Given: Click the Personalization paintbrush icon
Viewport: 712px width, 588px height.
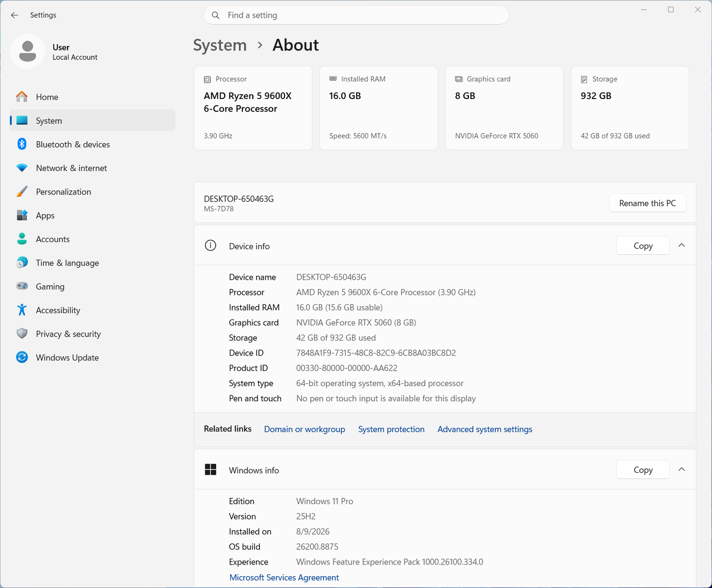Looking at the screenshot, I should 22,192.
